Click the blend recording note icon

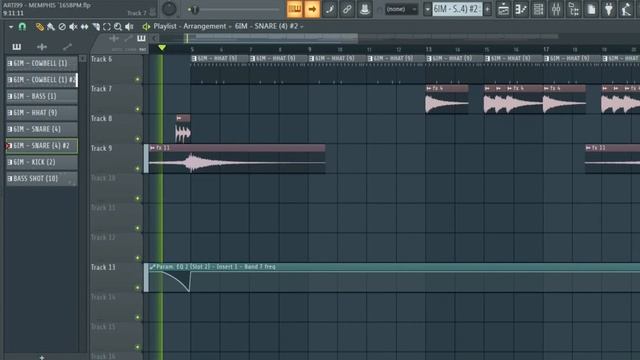point(330,9)
